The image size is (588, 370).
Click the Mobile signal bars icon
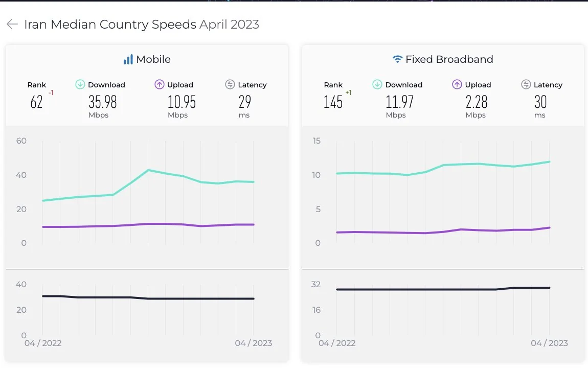(128, 60)
